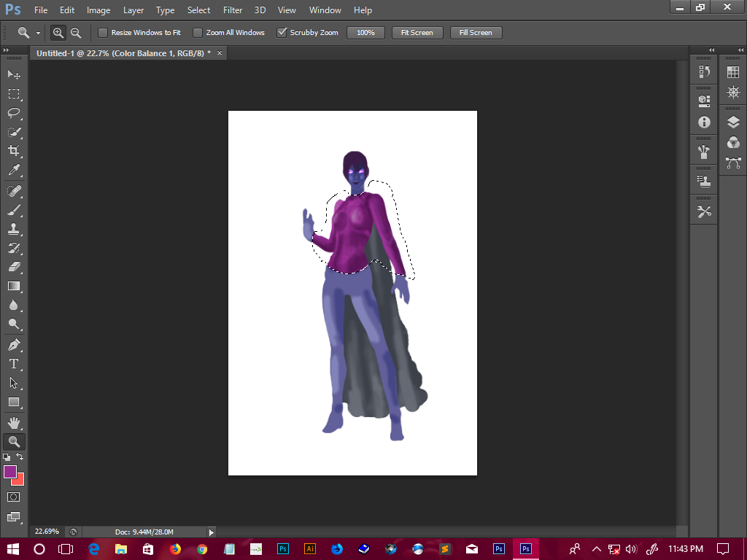Click the Zoom Out magnifier mode

tap(76, 33)
